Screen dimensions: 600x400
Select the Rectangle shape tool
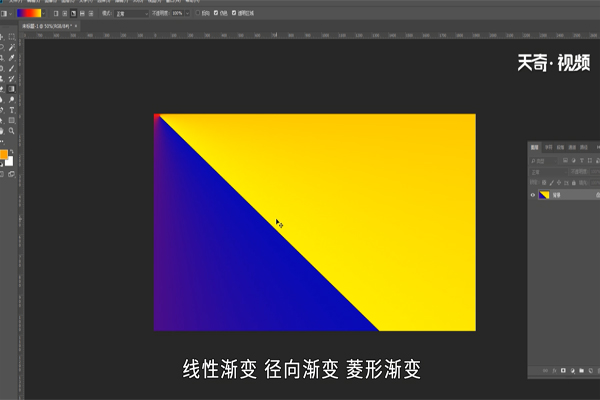tap(12, 121)
